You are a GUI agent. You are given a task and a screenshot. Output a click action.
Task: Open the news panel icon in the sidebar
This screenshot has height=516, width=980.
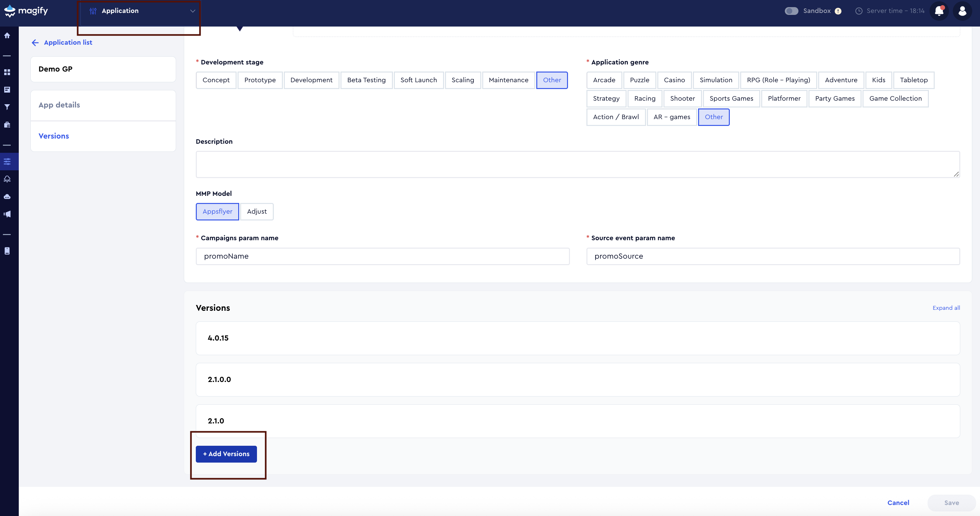click(x=7, y=89)
